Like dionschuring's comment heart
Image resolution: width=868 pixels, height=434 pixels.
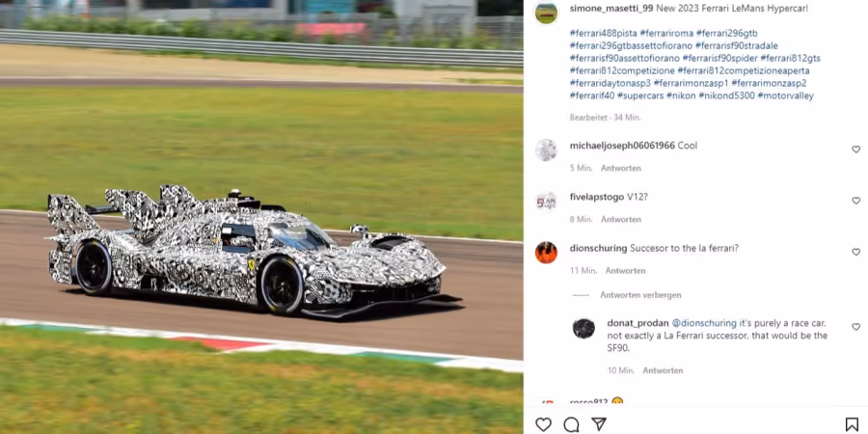[855, 252]
